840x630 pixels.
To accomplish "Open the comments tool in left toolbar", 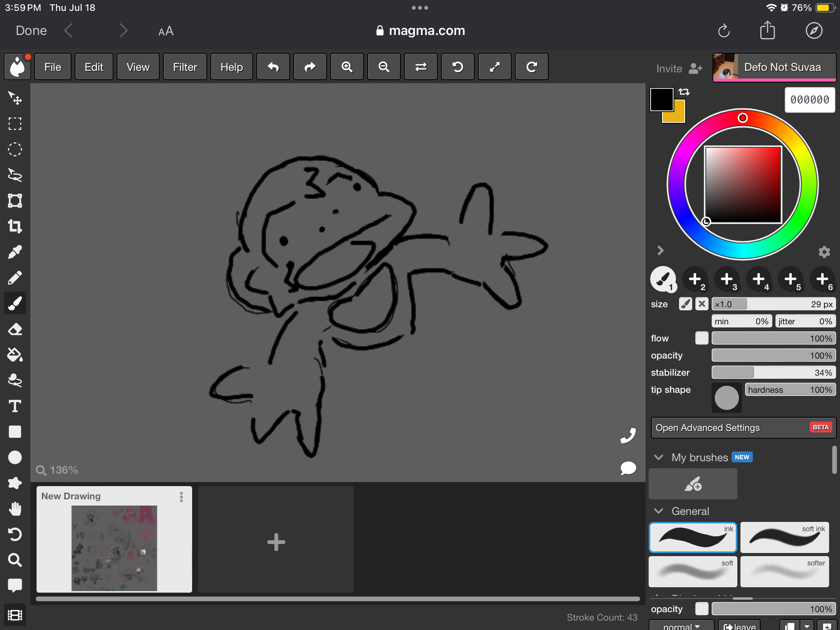I will coord(15,586).
